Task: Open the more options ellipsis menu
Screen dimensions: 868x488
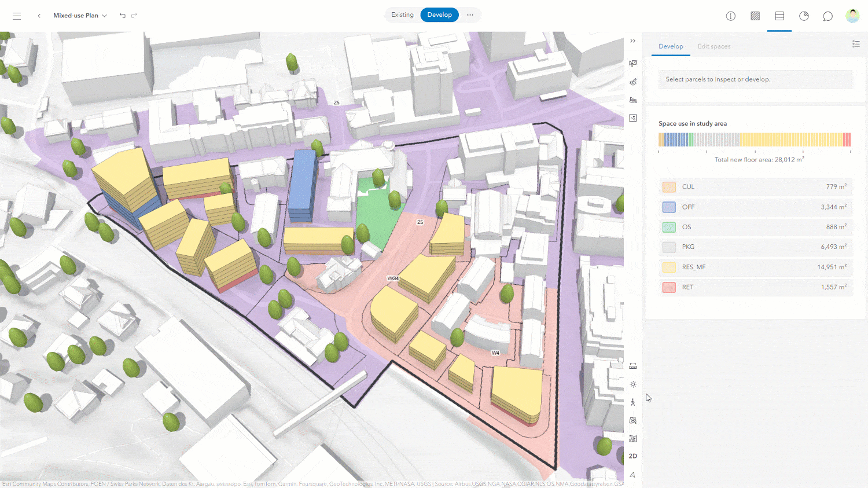Action: point(470,14)
